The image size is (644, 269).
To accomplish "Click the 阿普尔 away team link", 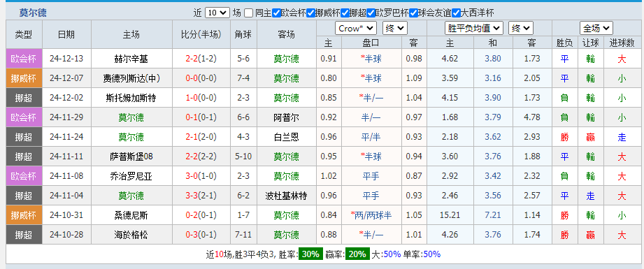I will pyautogui.click(x=286, y=118).
